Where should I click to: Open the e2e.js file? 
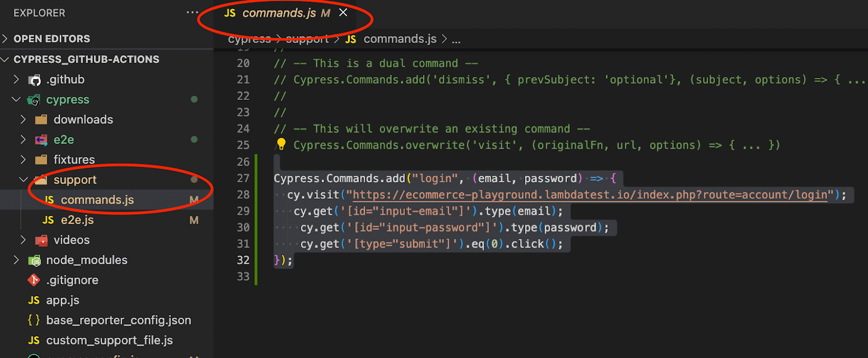pyautogui.click(x=77, y=220)
